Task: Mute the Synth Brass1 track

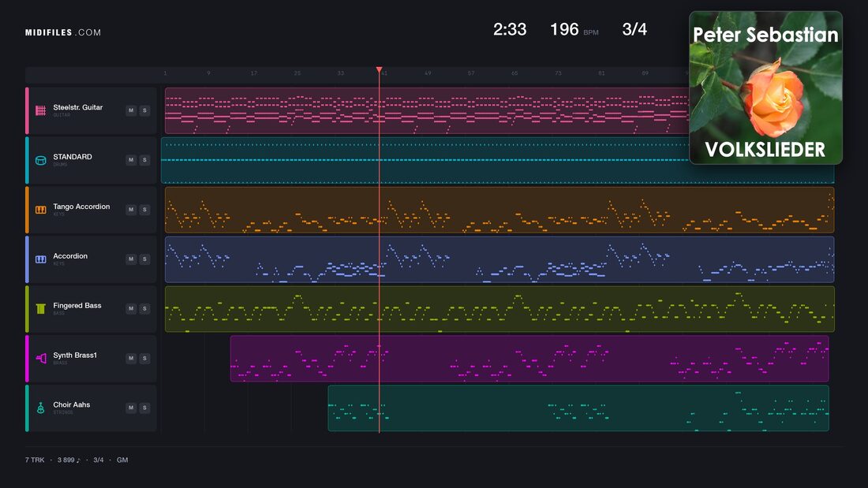Action: point(131,358)
